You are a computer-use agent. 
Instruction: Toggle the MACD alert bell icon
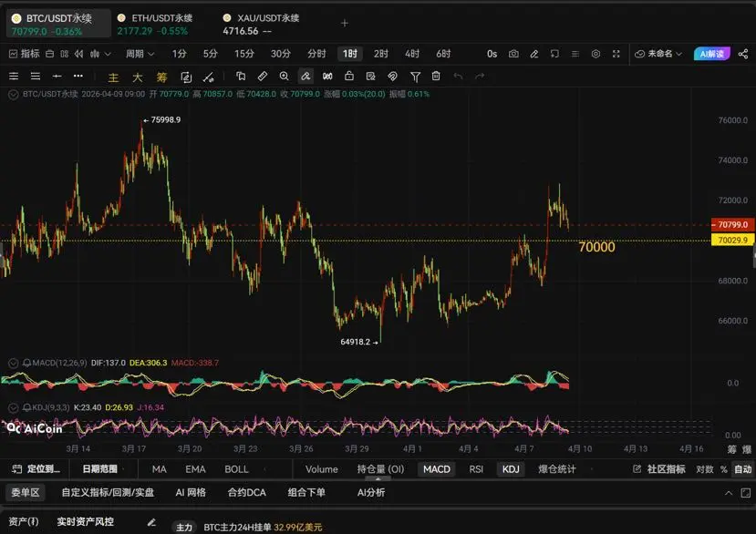[26, 363]
